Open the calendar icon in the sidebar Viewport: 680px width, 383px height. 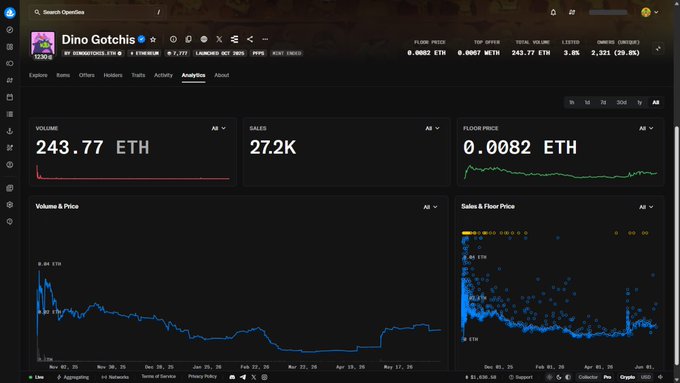click(10, 97)
